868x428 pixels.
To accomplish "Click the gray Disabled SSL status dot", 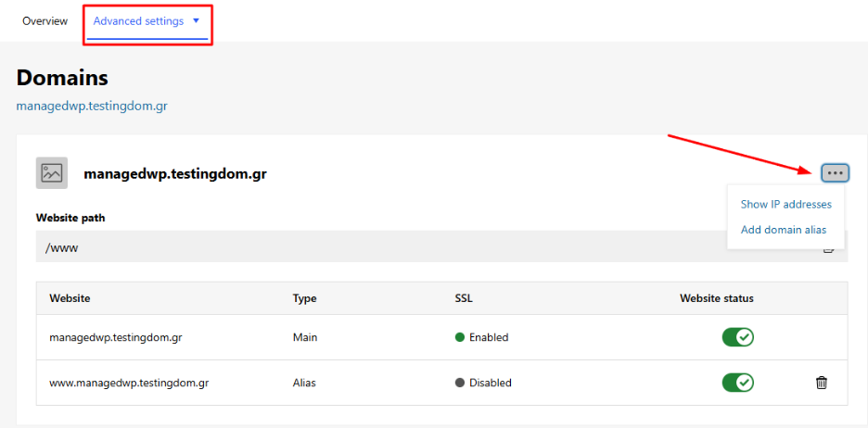I will tap(459, 383).
